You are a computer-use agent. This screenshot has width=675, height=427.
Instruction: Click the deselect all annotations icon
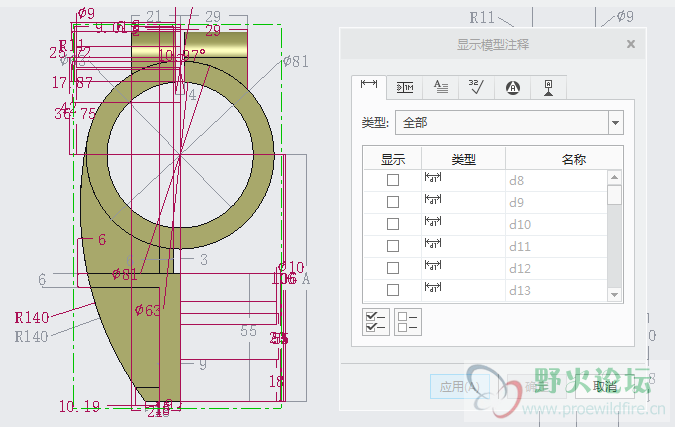pos(408,322)
